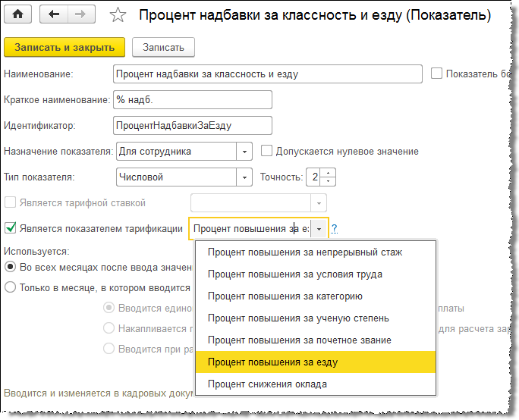Open the Назначение показателя dropdown arrow
519x420 pixels.
pyautogui.click(x=244, y=152)
